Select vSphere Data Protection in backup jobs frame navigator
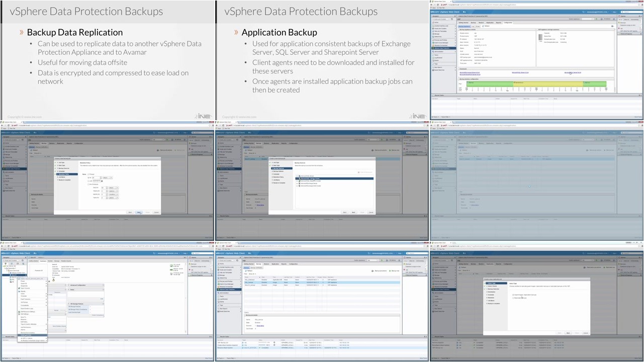Screen dimensions: 644x362 click(229, 290)
